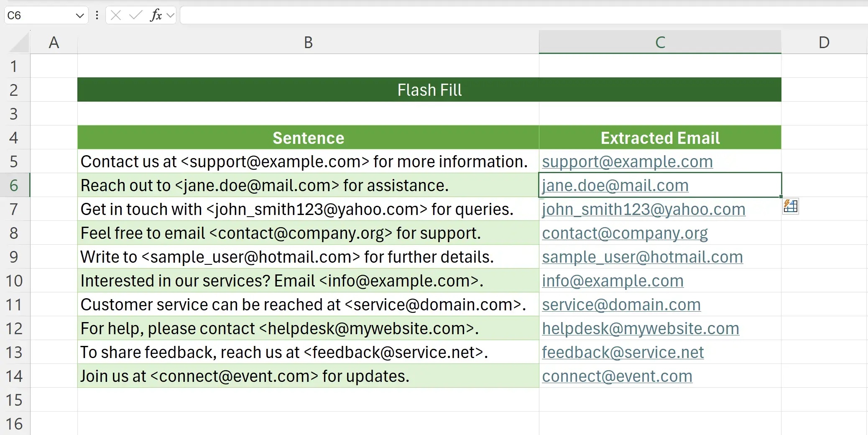
Task: Select the column C header
Action: point(660,42)
